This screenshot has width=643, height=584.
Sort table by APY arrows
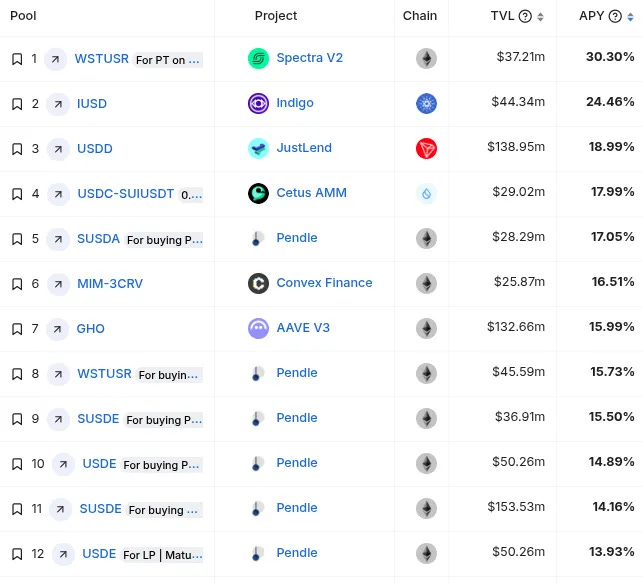click(x=630, y=17)
